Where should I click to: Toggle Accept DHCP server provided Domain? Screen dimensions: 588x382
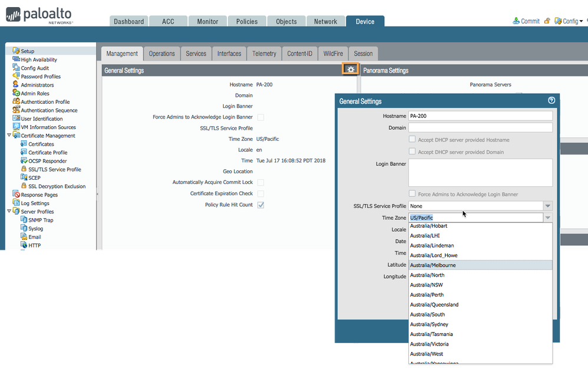tap(412, 152)
